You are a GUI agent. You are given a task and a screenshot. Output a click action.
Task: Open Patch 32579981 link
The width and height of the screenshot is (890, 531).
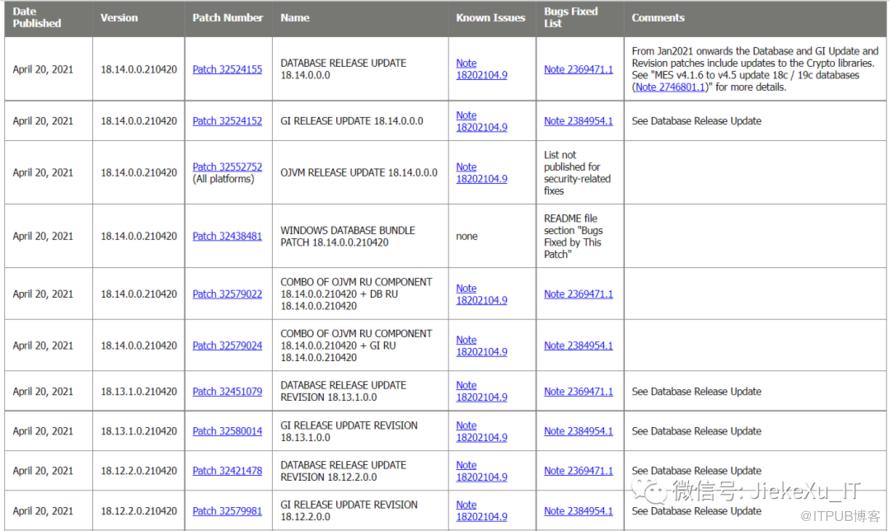(227, 511)
